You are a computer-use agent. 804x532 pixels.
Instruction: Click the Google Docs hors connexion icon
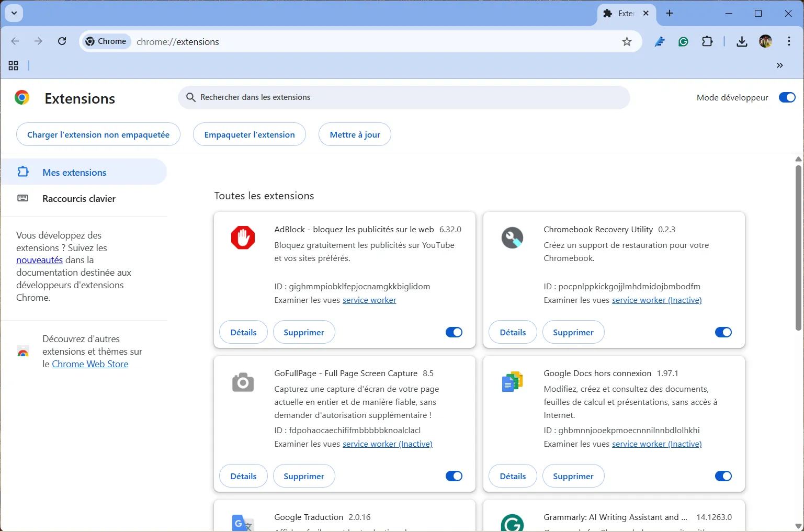512,382
